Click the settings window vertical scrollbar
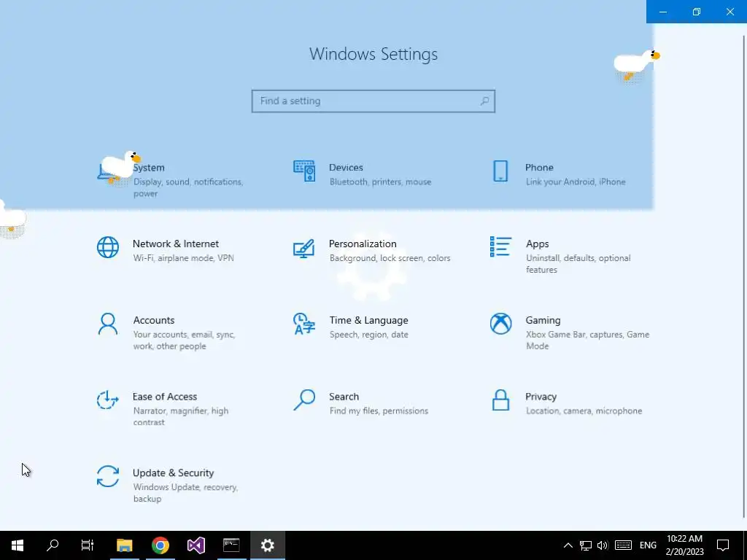This screenshot has height=560, width=747. tap(745, 276)
